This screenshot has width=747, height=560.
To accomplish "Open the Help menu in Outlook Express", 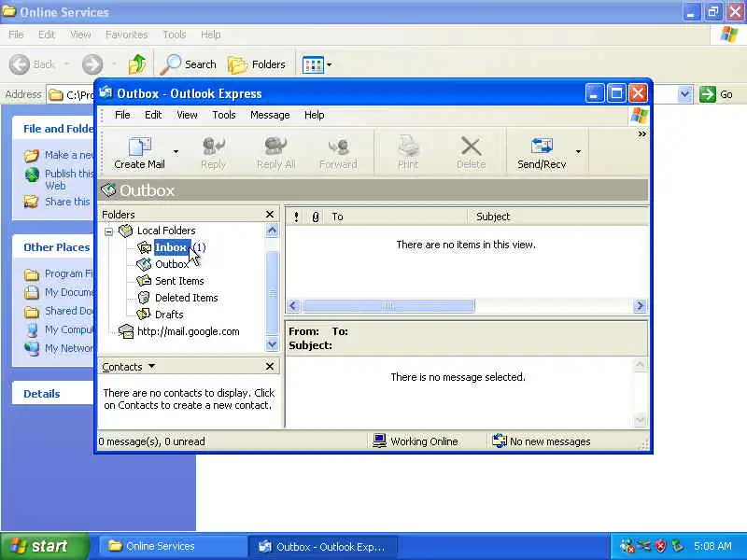I will click(x=315, y=115).
